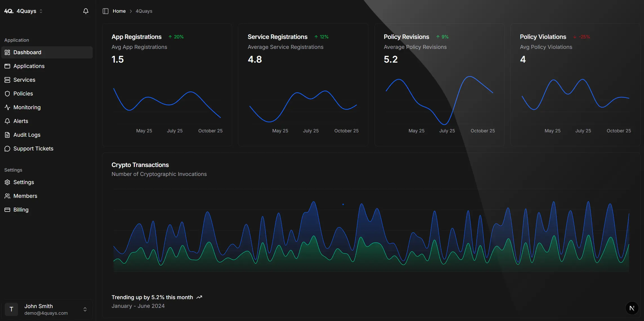644x321 pixels.
Task: Expand the breadcrumb Home menu
Action: point(119,11)
